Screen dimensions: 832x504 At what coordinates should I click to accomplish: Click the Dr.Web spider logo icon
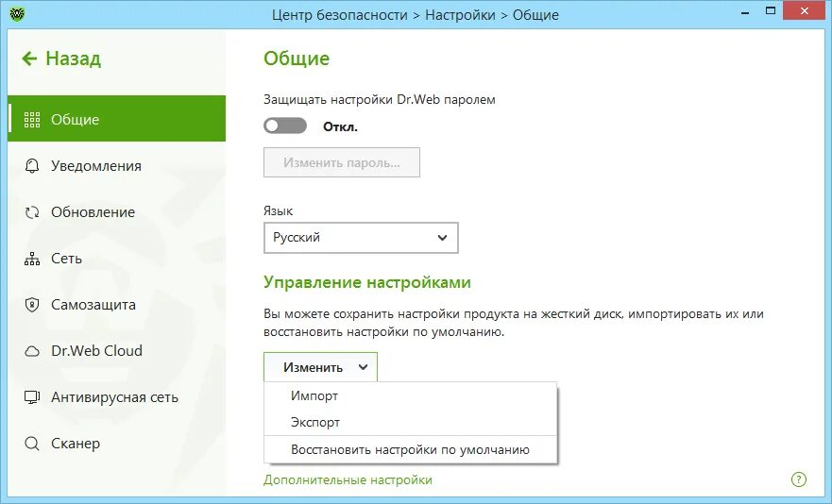pos(17,13)
